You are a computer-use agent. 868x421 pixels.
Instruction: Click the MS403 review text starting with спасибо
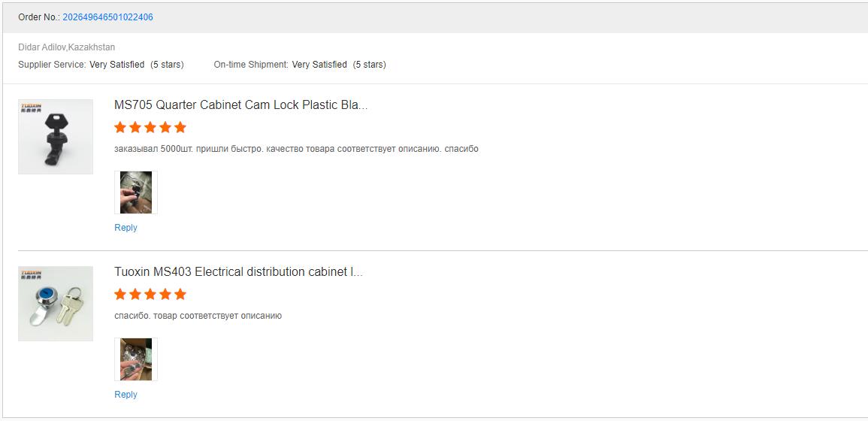pos(198,316)
